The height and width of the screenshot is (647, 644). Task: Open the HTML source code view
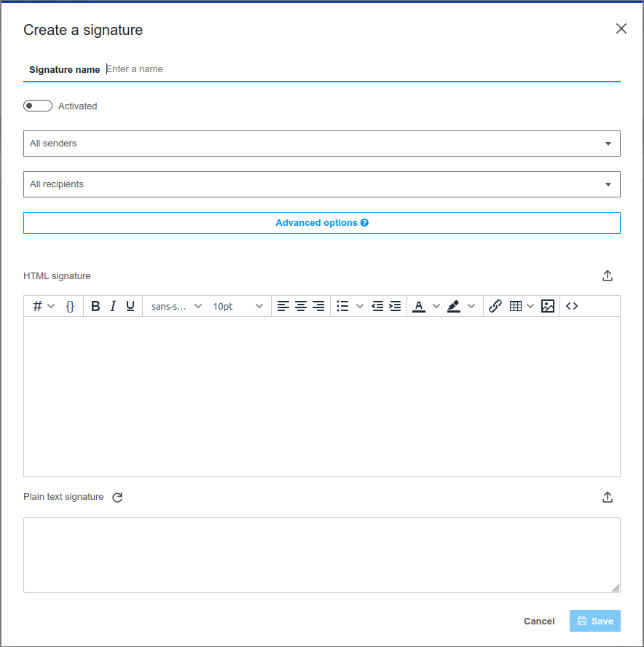[572, 307]
